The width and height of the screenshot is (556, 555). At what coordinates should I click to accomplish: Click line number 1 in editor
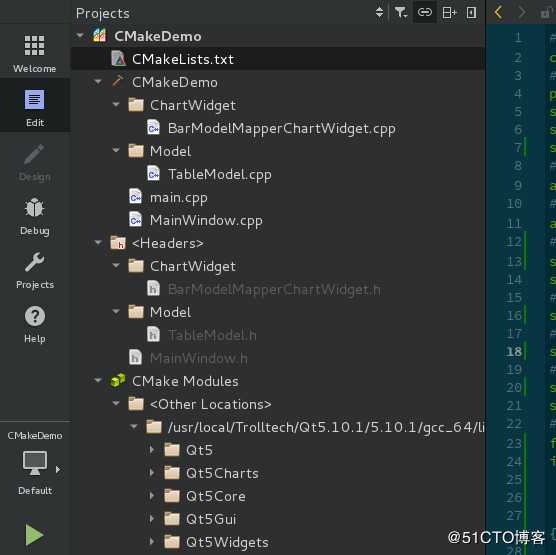(x=518, y=37)
